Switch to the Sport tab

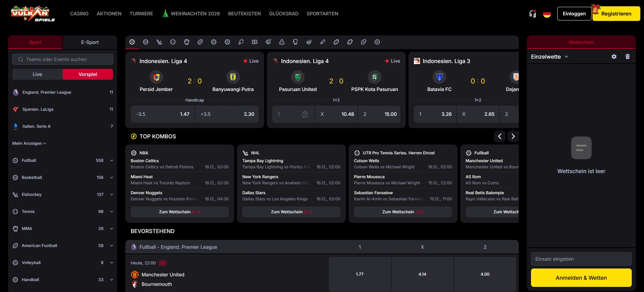pos(35,42)
